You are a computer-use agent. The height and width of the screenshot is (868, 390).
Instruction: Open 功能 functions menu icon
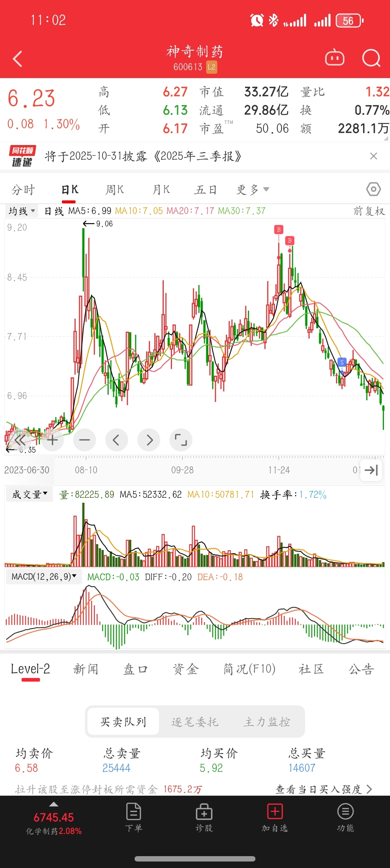(x=345, y=818)
